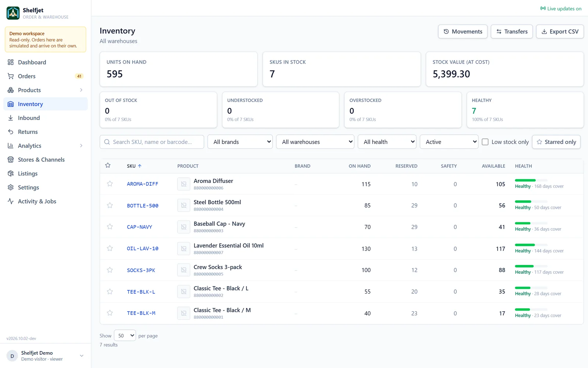
Task: Click the Shelfjet logo icon
Action: pyautogui.click(x=13, y=13)
